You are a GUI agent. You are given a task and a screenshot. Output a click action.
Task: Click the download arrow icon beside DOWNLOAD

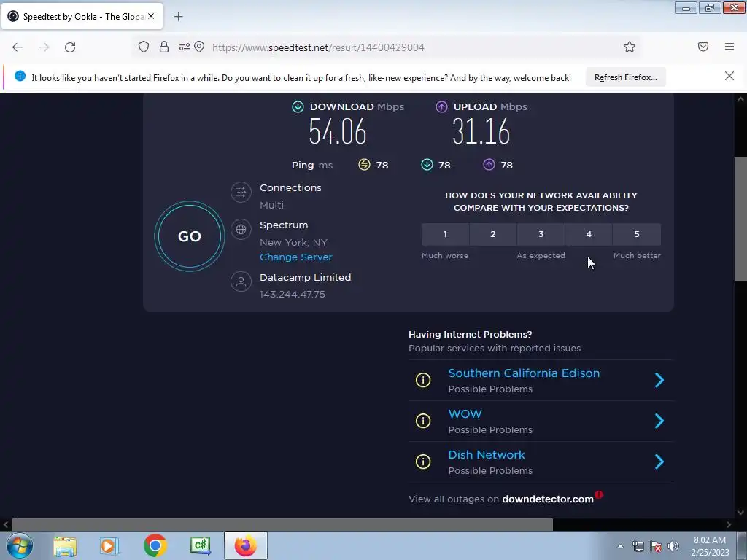298,106
